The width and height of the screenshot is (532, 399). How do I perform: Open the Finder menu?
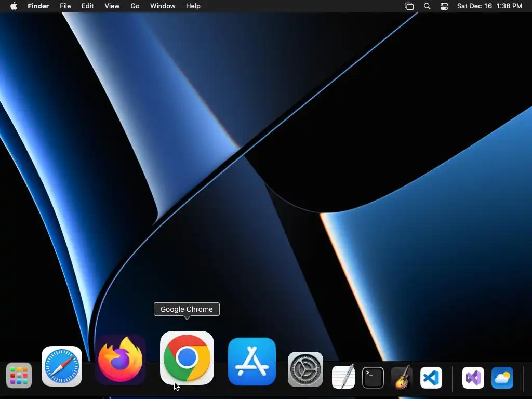[x=38, y=6]
